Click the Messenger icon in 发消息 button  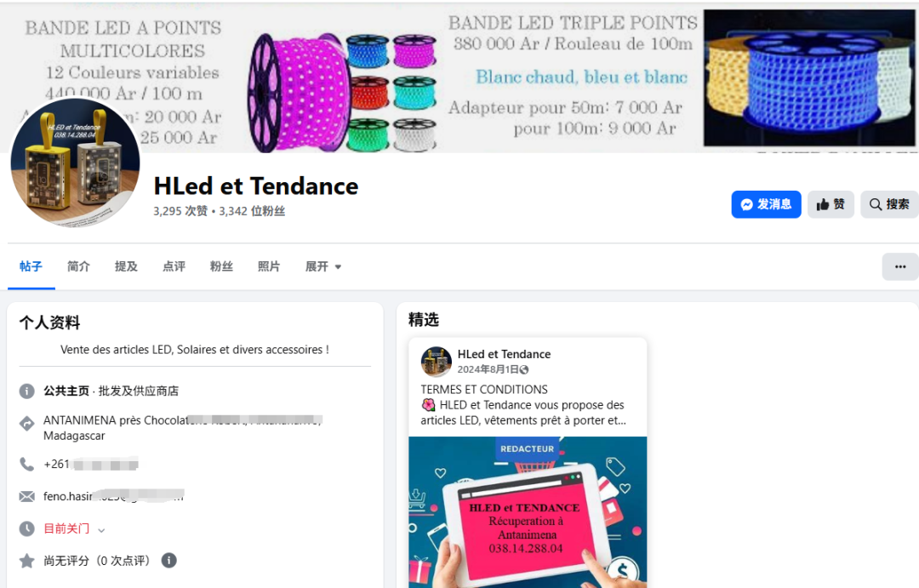point(746,204)
